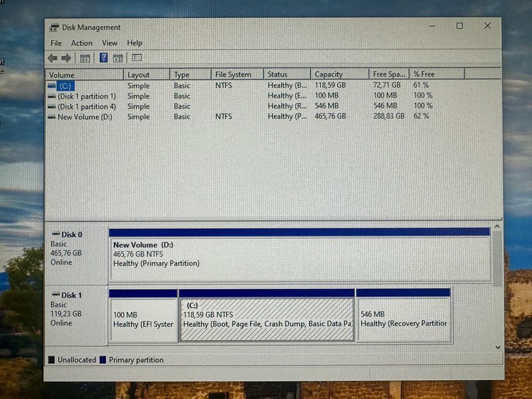Viewport: 532px width, 399px height.
Task: Click the 465,76 GB capacity cell in list
Action: [x=330, y=116]
